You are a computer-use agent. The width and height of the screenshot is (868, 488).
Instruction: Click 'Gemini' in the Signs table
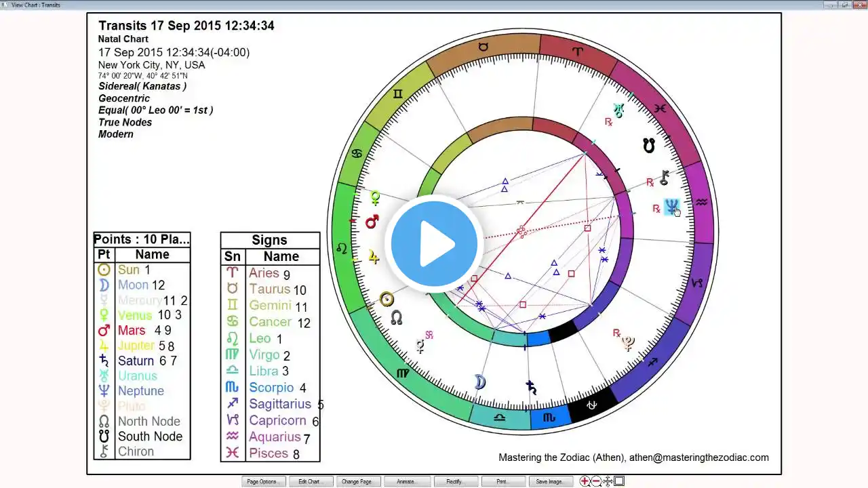pyautogui.click(x=270, y=306)
